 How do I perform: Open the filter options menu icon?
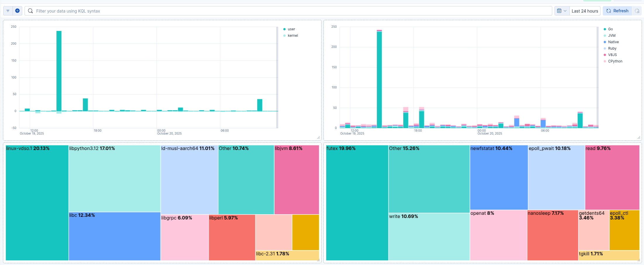click(8, 11)
